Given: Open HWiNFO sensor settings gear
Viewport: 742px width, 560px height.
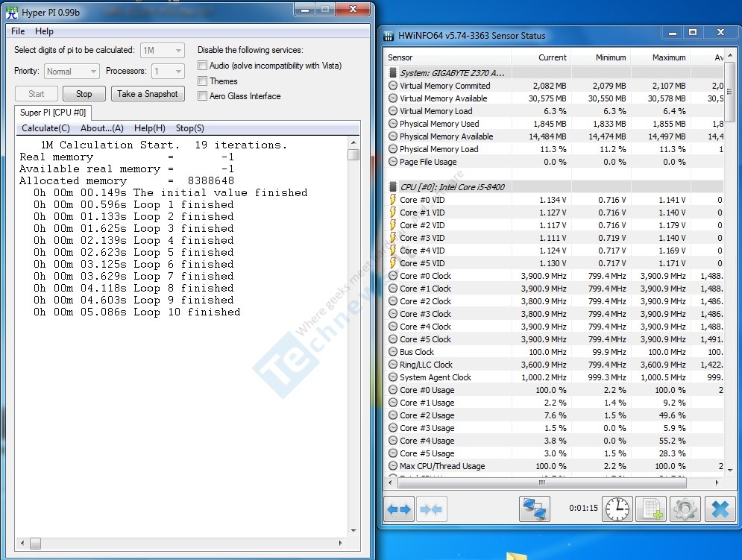Looking at the screenshot, I should [685, 509].
